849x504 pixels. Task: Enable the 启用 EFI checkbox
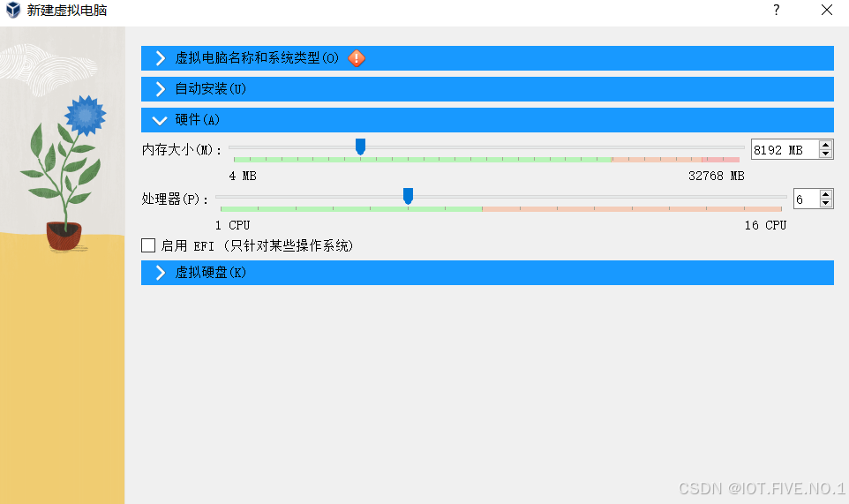148,245
